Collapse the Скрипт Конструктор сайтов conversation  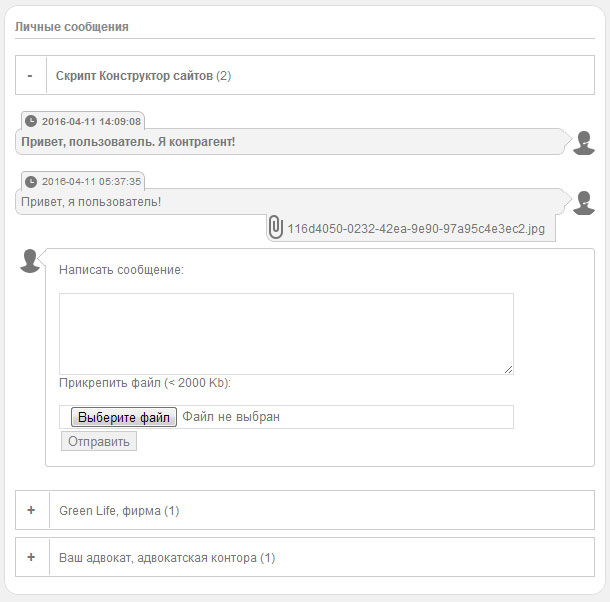coord(31,75)
